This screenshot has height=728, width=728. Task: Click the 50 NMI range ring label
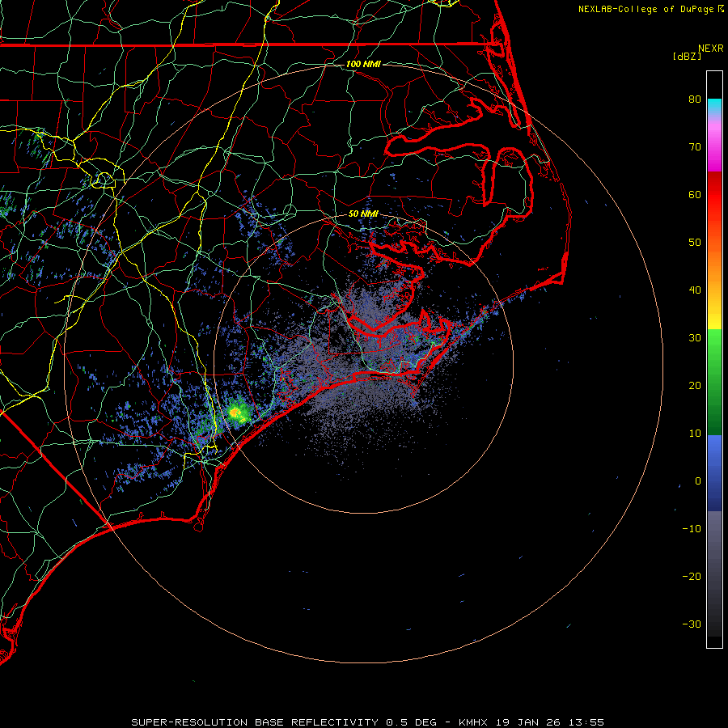(363, 214)
